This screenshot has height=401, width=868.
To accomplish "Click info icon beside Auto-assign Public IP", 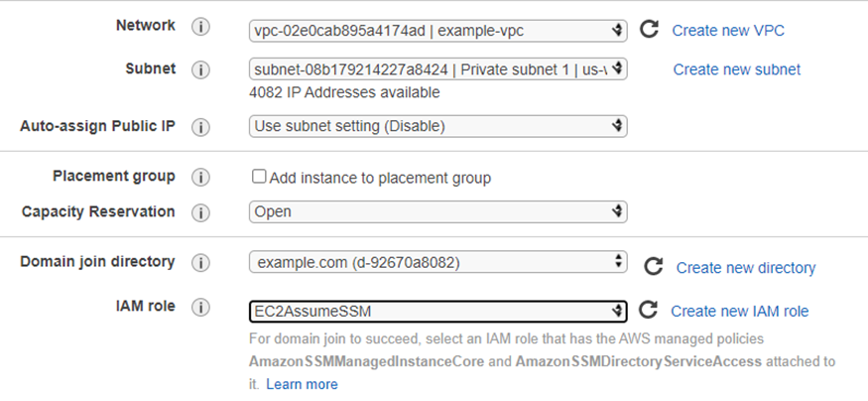I will click(x=200, y=127).
